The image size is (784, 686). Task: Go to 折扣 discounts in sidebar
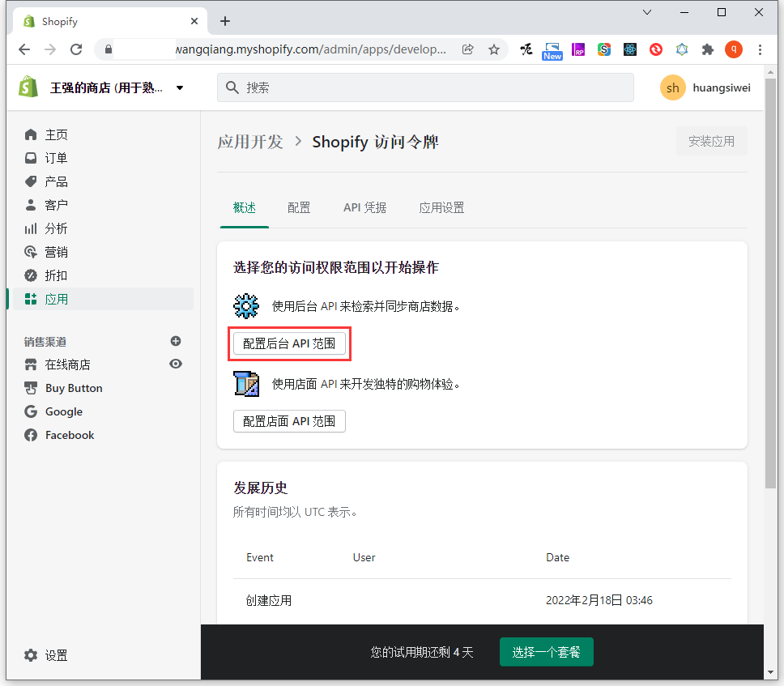click(56, 275)
